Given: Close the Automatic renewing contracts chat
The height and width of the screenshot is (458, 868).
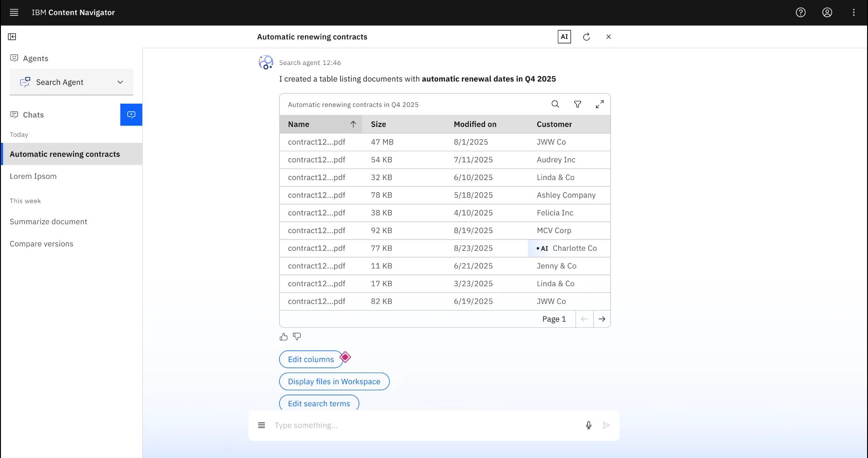Looking at the screenshot, I should [608, 37].
